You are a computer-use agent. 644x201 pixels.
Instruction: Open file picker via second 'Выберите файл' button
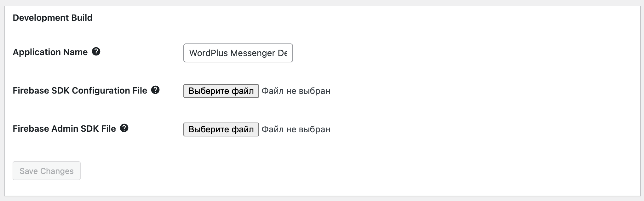tap(221, 129)
